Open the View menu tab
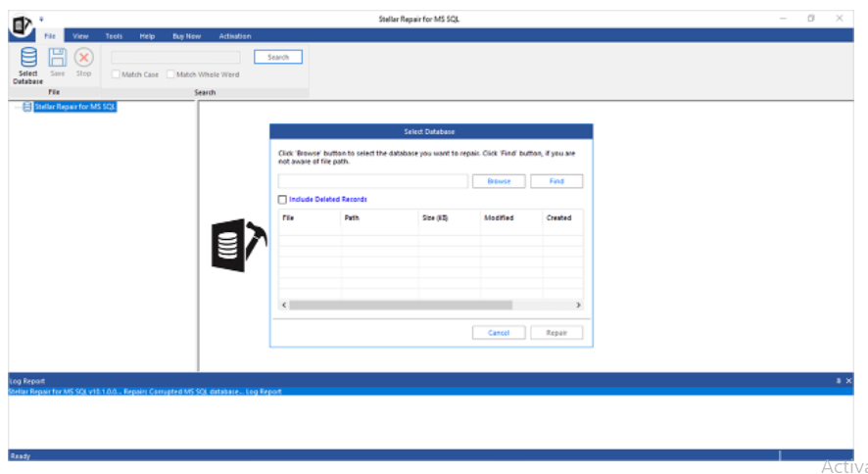This screenshot has width=868, height=474. pos(80,36)
